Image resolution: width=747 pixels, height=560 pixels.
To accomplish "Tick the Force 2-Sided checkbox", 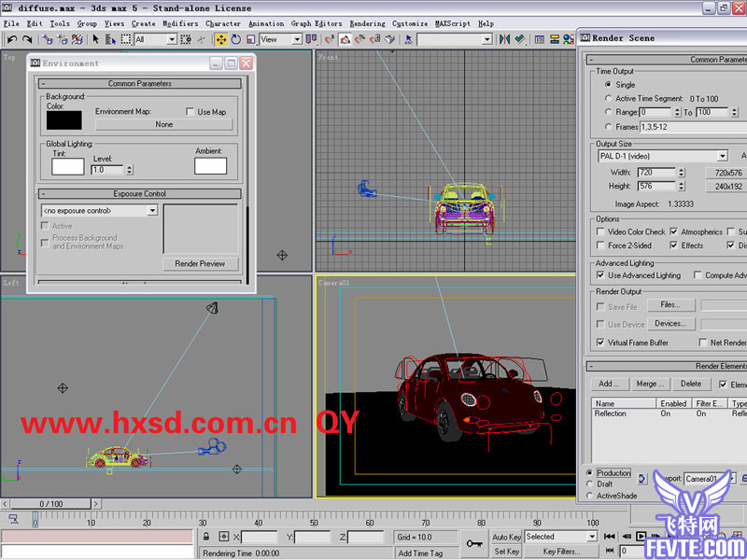I will coord(600,245).
